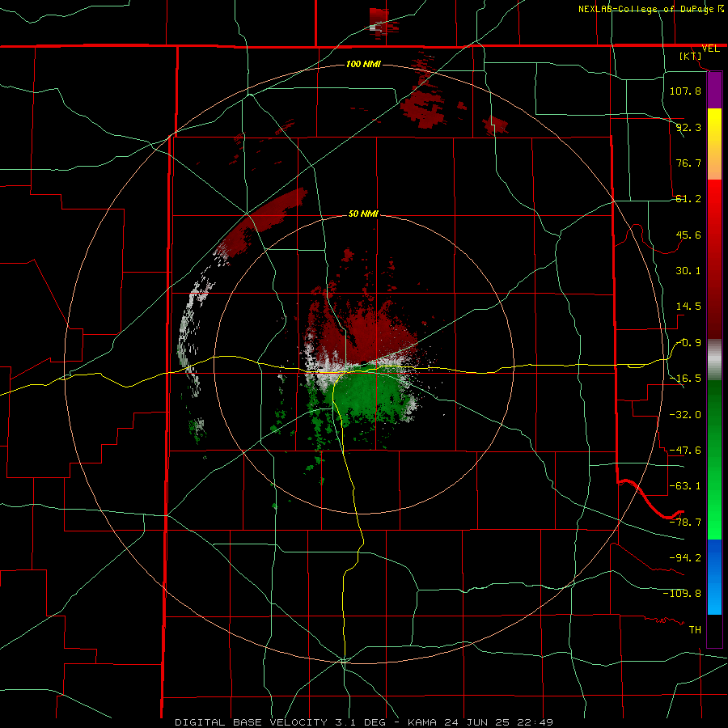Select the -94.2 scale value
The width and height of the screenshot is (728, 728).
click(x=685, y=557)
